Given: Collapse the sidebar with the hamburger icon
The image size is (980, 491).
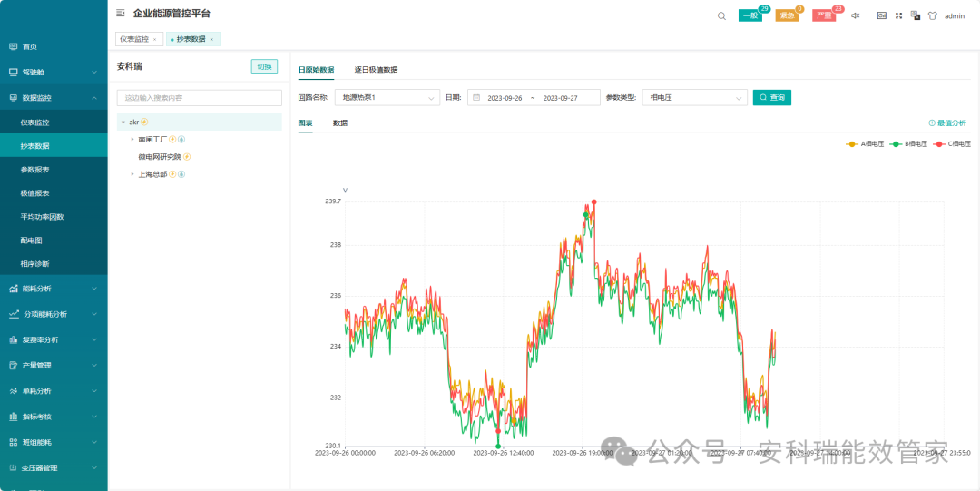Looking at the screenshot, I should pos(121,13).
